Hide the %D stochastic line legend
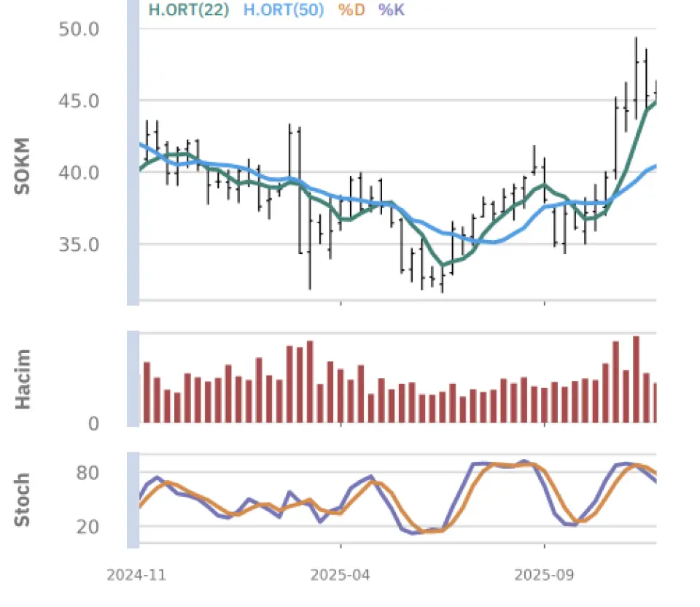This screenshot has width=700, height=607. pos(351,11)
